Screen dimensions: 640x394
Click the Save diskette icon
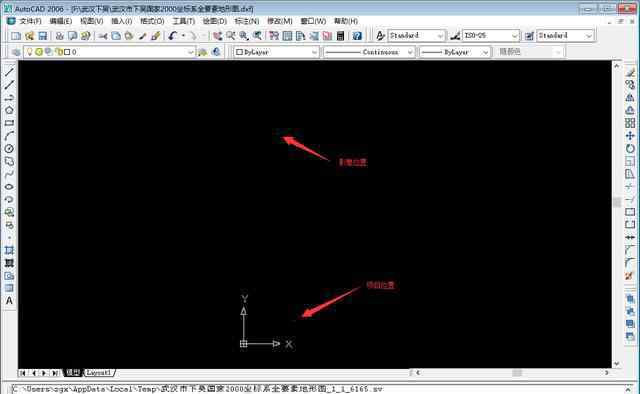pos(42,36)
